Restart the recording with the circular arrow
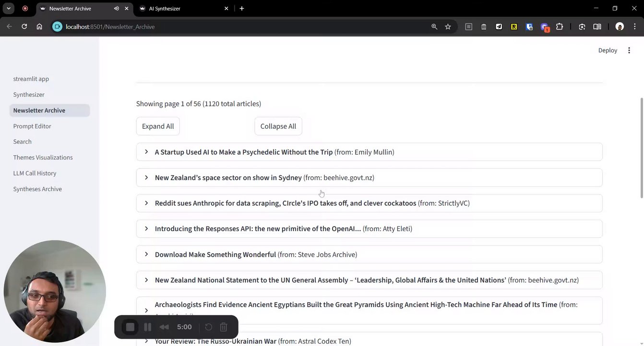Screen dimensions: 644x346 pos(209,327)
